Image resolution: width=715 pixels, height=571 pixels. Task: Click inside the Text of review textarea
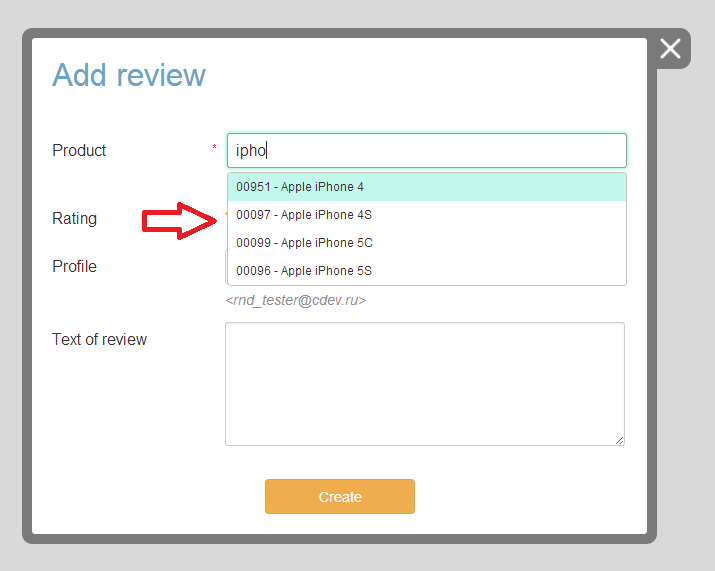425,384
